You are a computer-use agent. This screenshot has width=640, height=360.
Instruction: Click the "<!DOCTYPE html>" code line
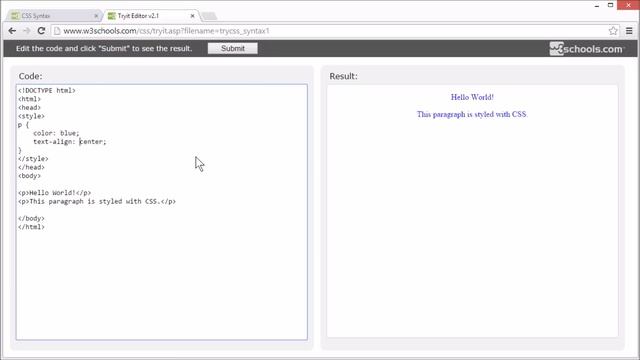pyautogui.click(x=47, y=91)
